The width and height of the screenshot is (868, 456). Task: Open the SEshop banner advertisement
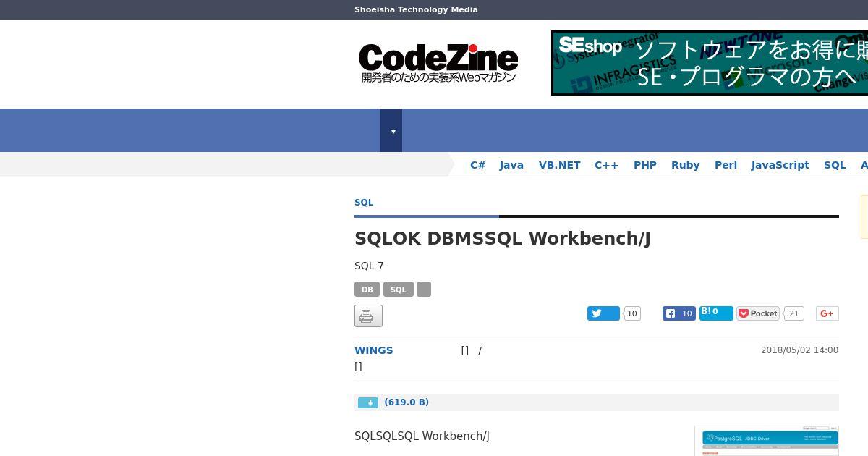[x=710, y=63]
